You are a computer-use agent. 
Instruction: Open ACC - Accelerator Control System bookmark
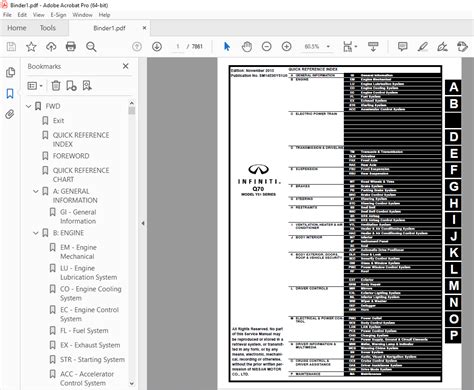(x=87, y=379)
